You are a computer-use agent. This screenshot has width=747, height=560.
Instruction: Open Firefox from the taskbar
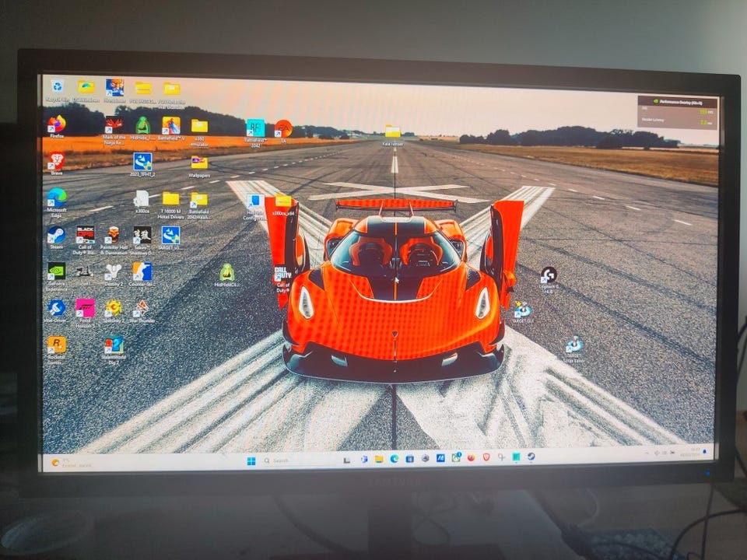point(472,457)
